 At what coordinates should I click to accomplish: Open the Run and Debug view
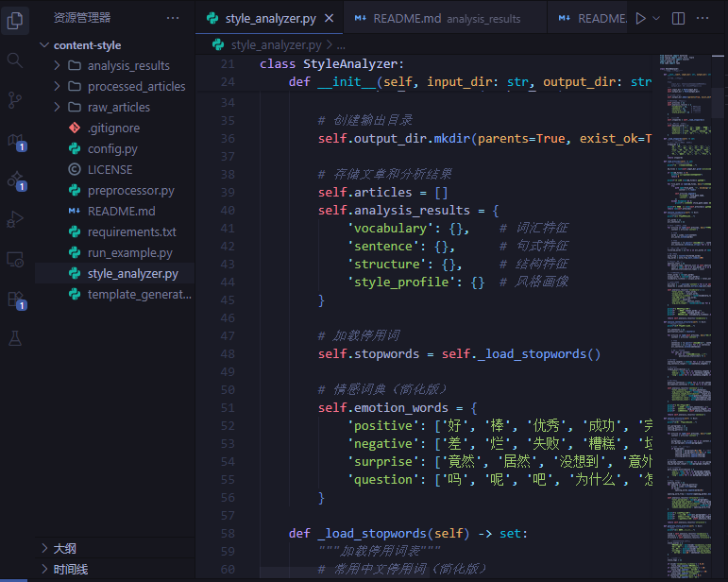pyautogui.click(x=15, y=218)
